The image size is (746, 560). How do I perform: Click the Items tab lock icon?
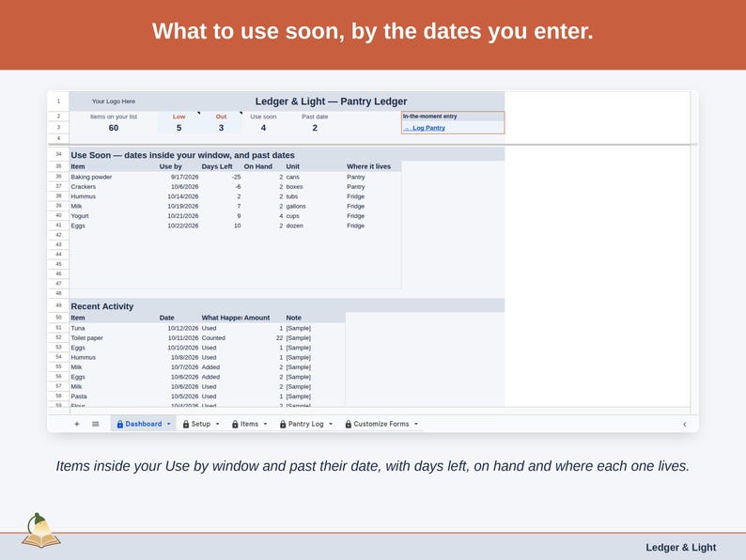click(x=235, y=424)
